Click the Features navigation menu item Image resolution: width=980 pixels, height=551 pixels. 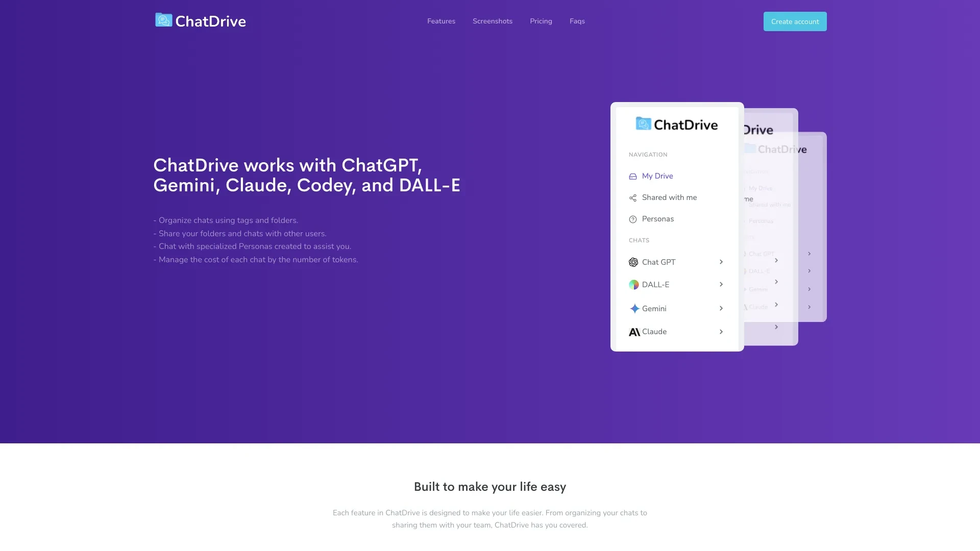441,21
